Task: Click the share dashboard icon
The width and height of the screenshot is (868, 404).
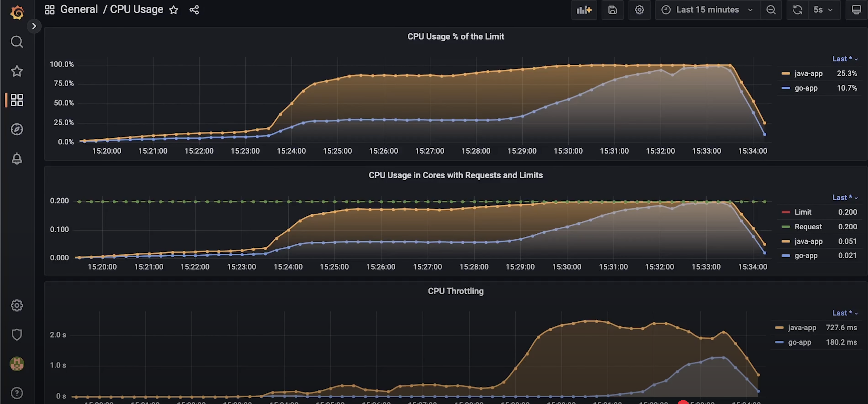Action: [x=194, y=10]
